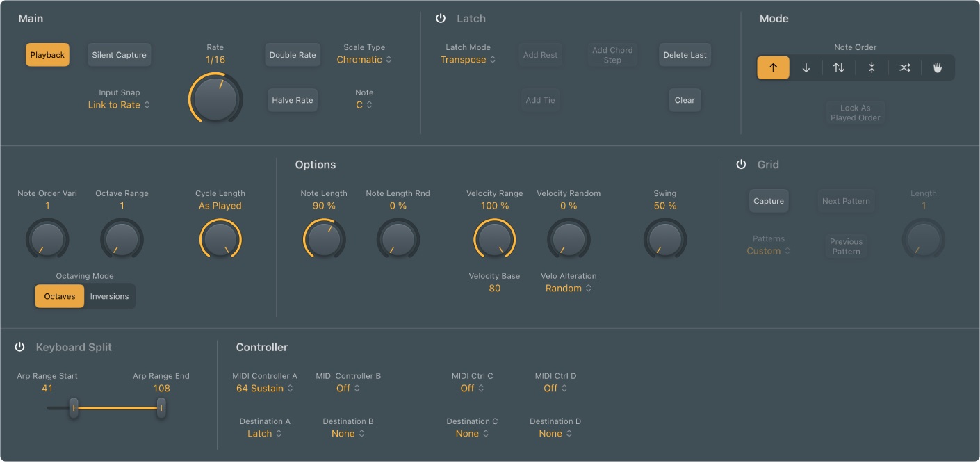Open the Input Snap Link to Rate menu

pyautogui.click(x=119, y=105)
